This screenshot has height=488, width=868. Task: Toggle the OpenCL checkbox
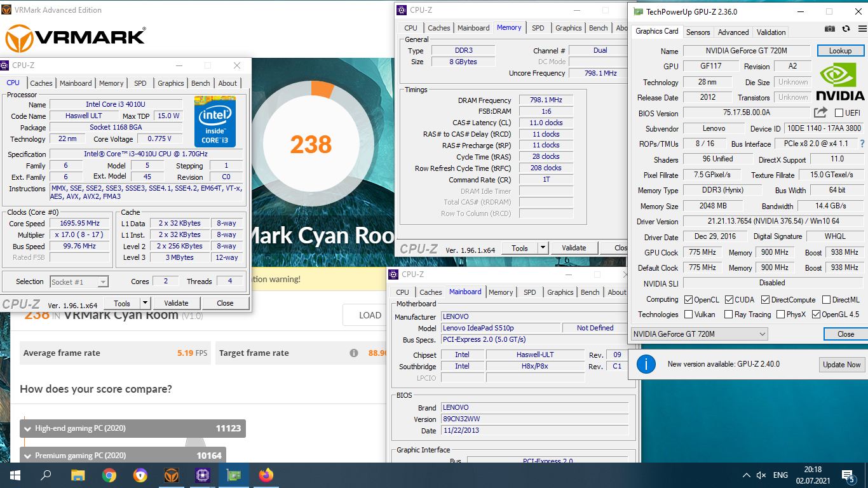(x=688, y=299)
